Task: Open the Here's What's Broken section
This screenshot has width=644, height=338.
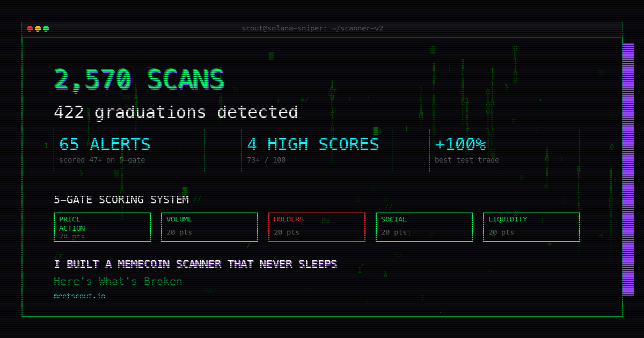Action: tap(118, 281)
